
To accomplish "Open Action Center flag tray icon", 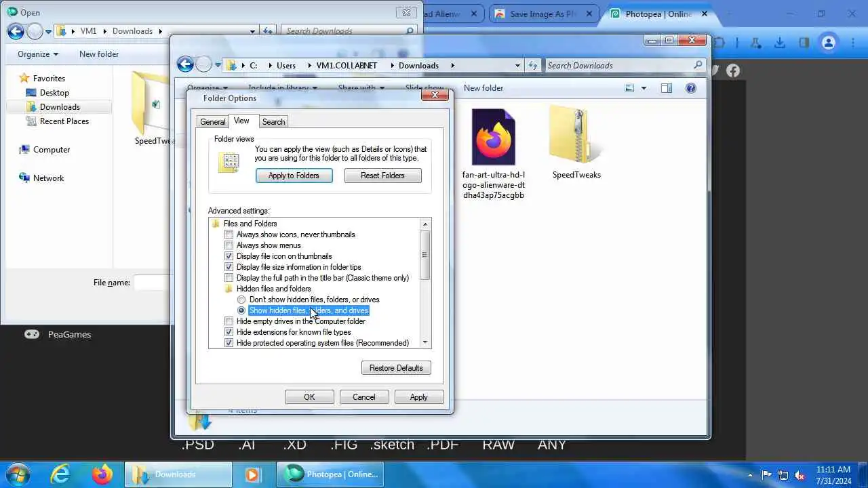I will 766,474.
